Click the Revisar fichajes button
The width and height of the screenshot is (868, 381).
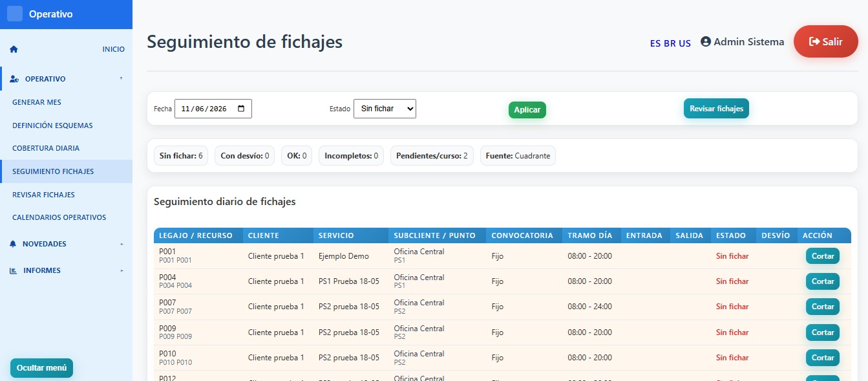(716, 109)
